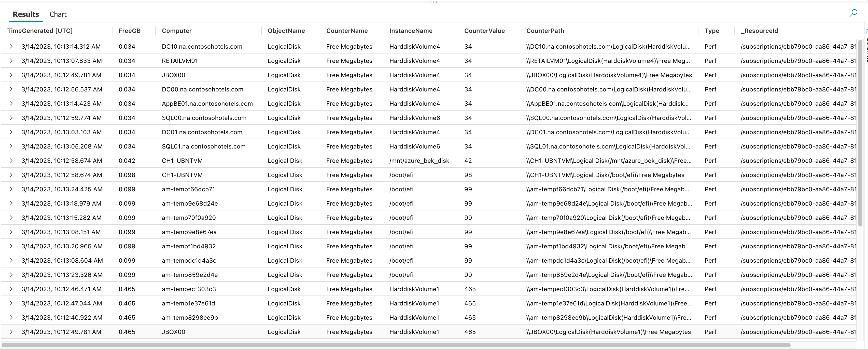
Task: Sort by CounterName column header
Action: [347, 31]
